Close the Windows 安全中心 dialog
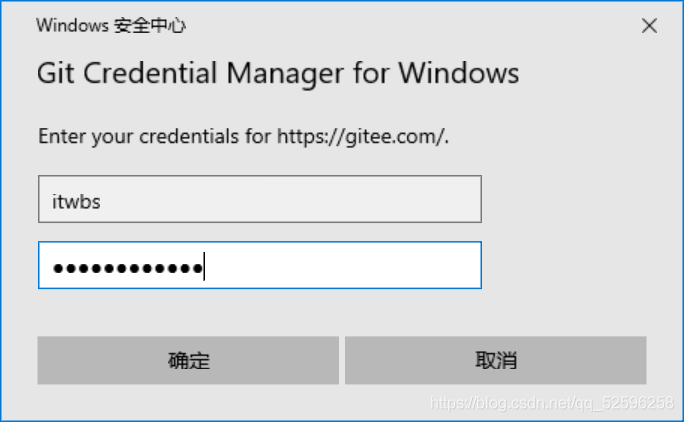The image size is (684, 422). point(649,26)
